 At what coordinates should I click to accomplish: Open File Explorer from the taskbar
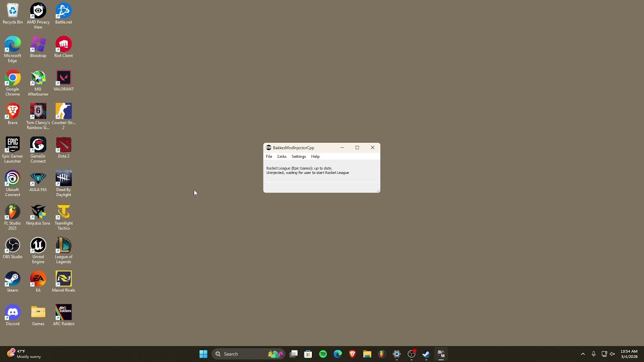tap(367, 354)
